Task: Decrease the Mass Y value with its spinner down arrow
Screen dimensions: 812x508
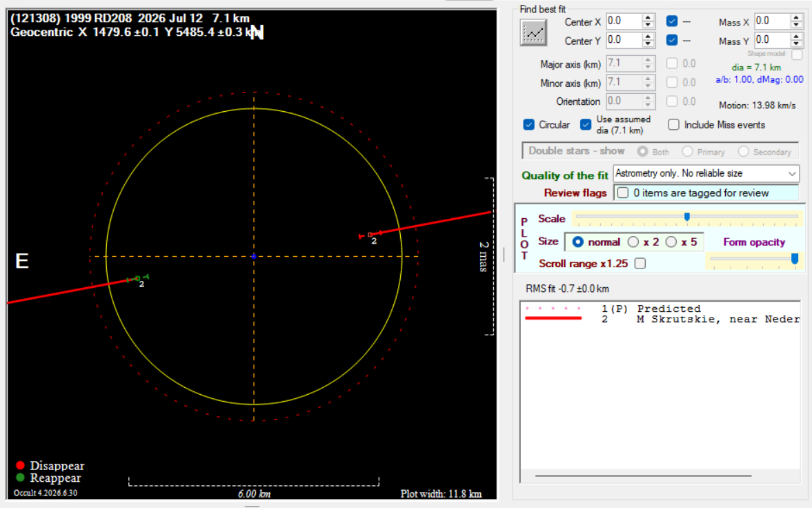Action: [x=796, y=43]
